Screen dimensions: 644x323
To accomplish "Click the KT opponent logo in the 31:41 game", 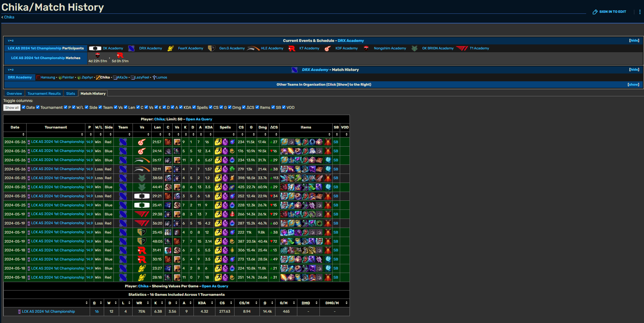I will (142, 250).
